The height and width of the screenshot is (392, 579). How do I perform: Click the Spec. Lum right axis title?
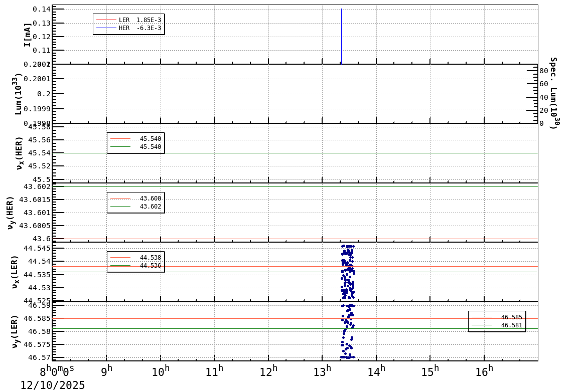click(x=553, y=93)
